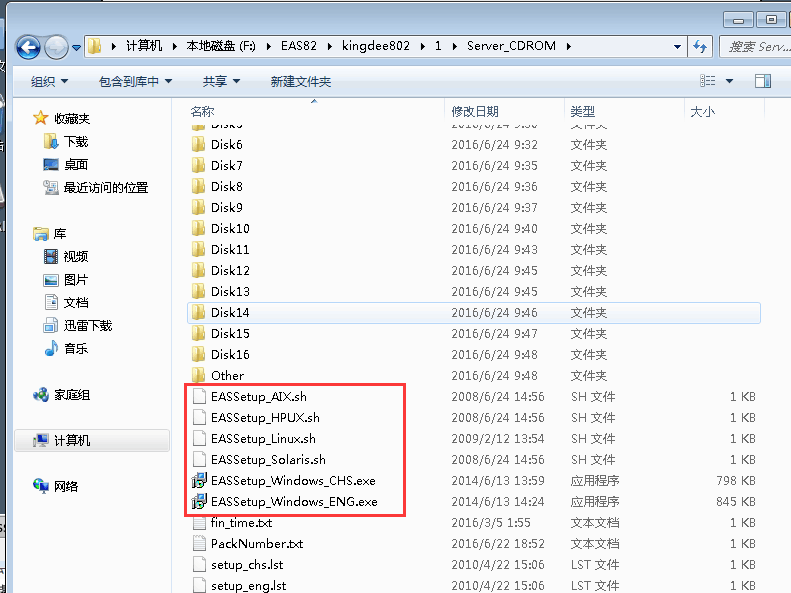Select EASSetup_Linux.sh file icon

coord(199,439)
